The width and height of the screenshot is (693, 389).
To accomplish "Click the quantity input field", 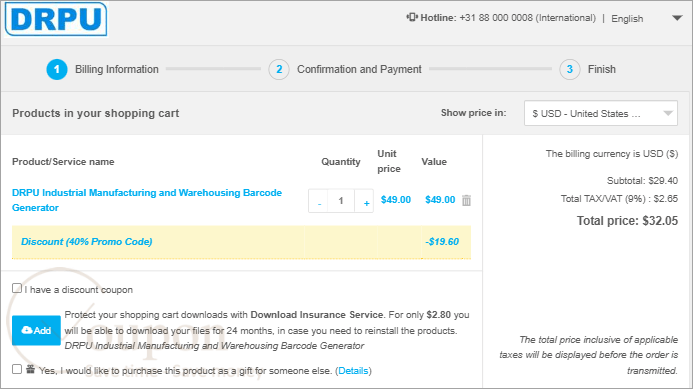I will (x=341, y=201).
